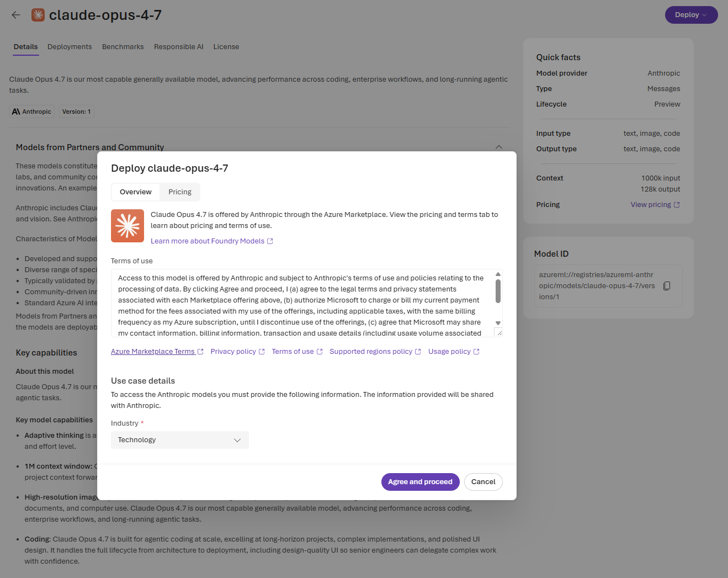Open the Deployments tab
Viewport: 728px width, 578px height.
coord(70,47)
